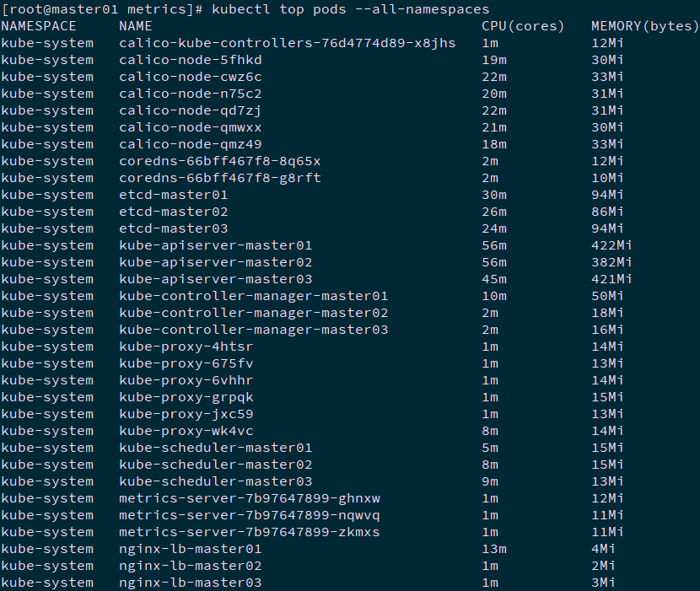
Task: Click the kube-controller-manager-master01 pod name
Action: [253, 296]
